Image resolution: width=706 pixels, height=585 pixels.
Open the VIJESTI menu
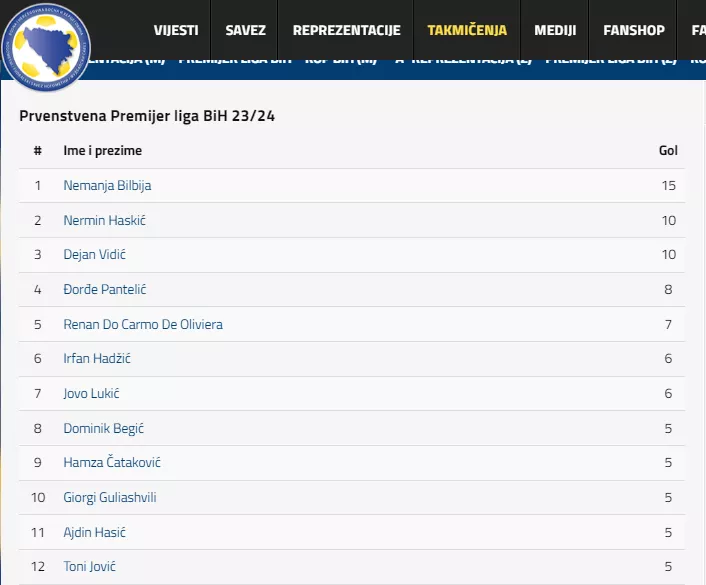point(176,30)
